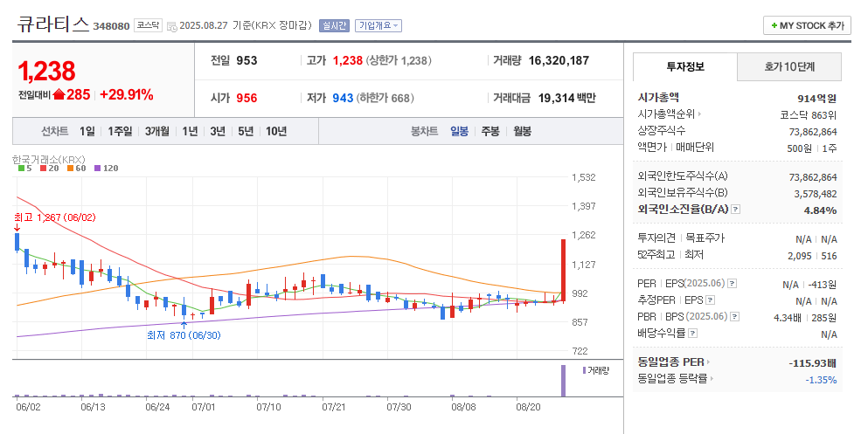This screenshot has height=434, width=868.
Task: Click the 배당수익률 help question icon
Action: tap(692, 334)
